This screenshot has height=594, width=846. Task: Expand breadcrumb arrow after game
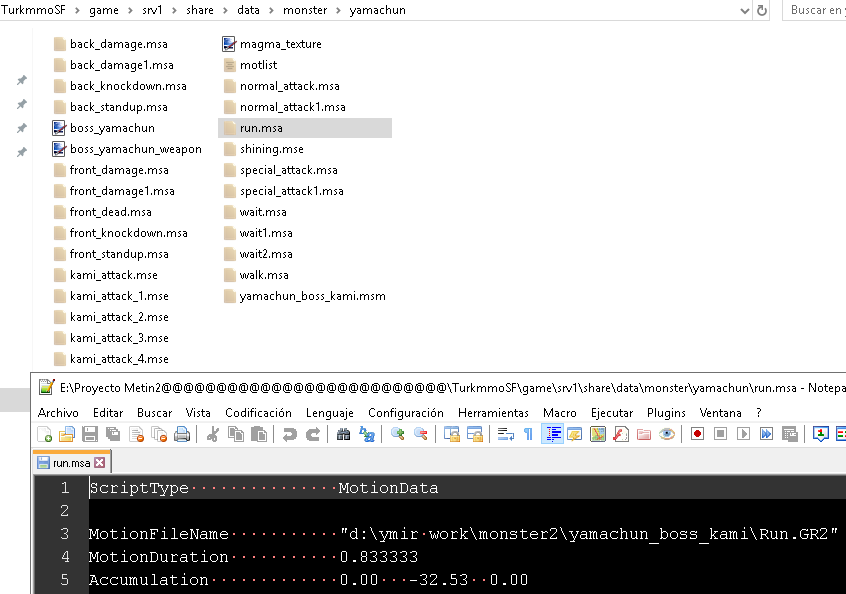pyautogui.click(x=130, y=10)
